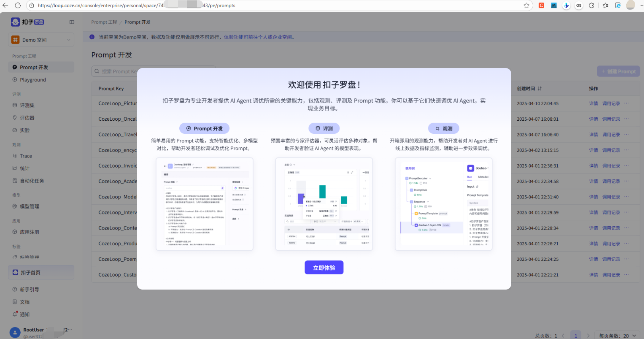Open 新手引导 guide
Viewport: 644px width, 339px height.
coord(41,289)
